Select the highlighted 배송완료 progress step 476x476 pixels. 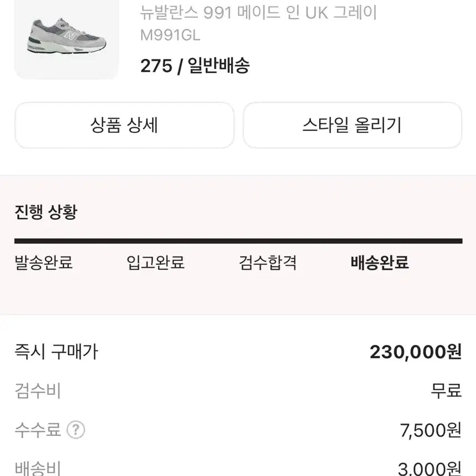(380, 263)
